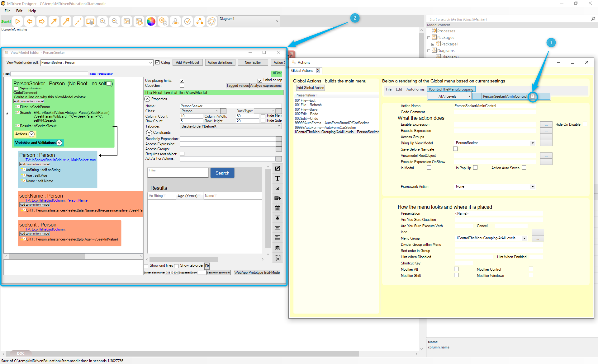Screen dimensions: 598x364
Task: Open the color wheel toolbar icon
Action: [x=151, y=21]
